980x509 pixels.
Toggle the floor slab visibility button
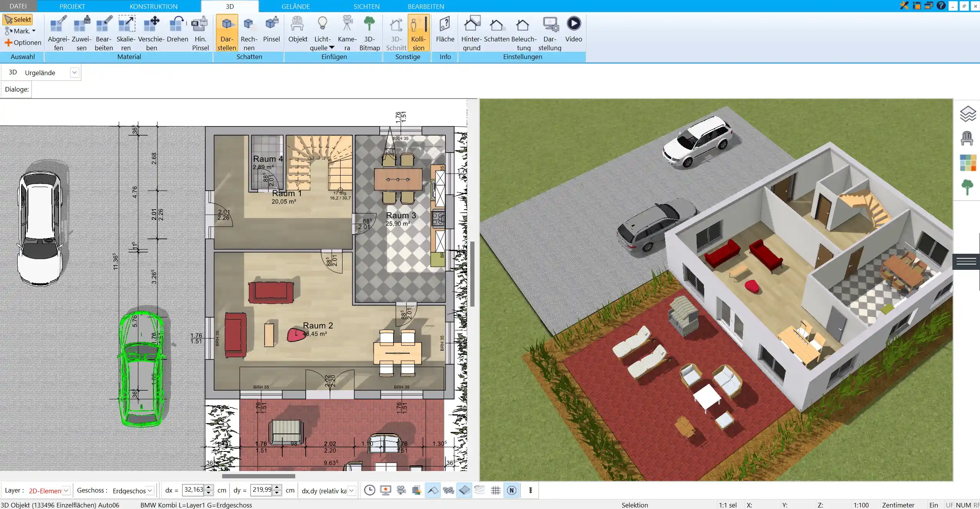[x=464, y=490]
